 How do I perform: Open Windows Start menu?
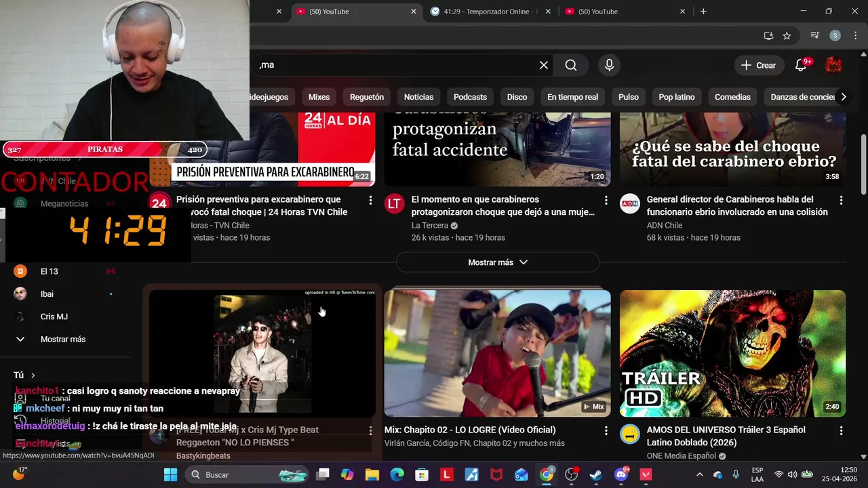[x=170, y=474]
